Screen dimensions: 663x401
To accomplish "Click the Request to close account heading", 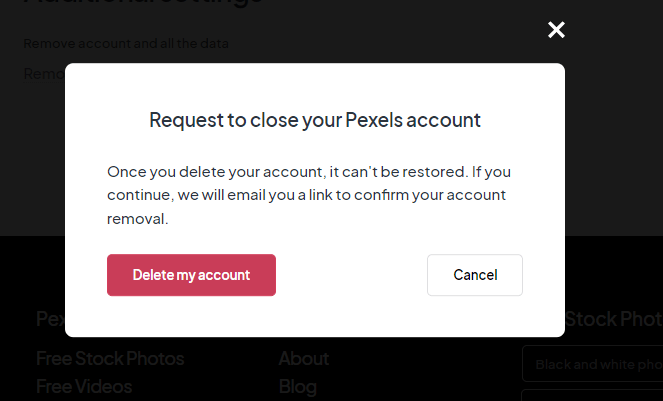I will (315, 121).
